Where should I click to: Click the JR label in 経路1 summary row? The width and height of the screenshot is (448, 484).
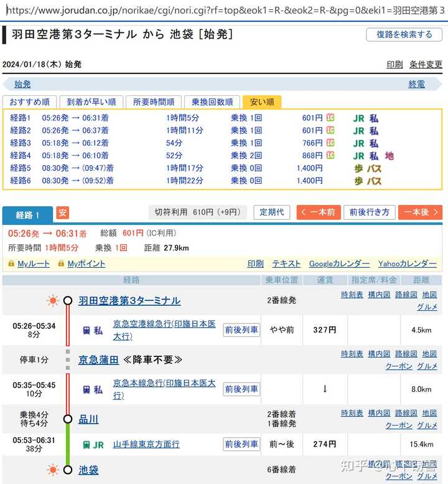[358, 118]
